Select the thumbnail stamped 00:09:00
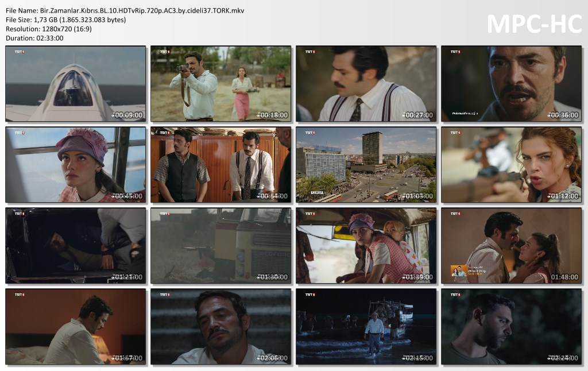This screenshot has width=588, height=371. (x=75, y=84)
